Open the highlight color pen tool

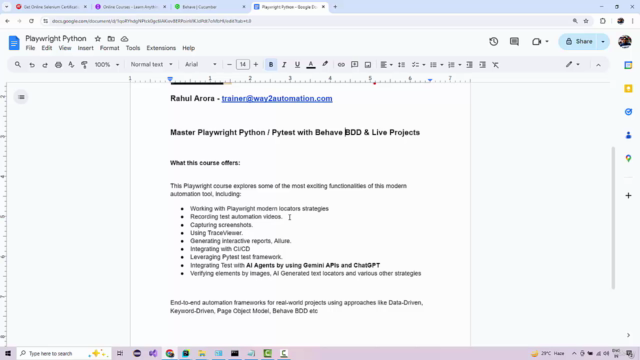(325, 64)
